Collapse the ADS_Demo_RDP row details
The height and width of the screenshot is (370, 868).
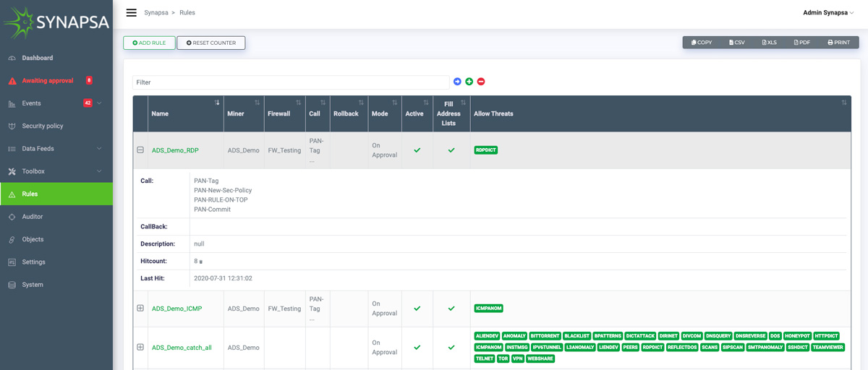(x=140, y=150)
